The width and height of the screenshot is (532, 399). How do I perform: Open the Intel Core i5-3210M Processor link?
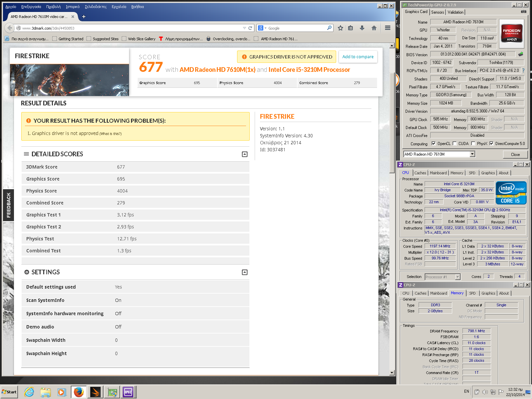tap(309, 69)
